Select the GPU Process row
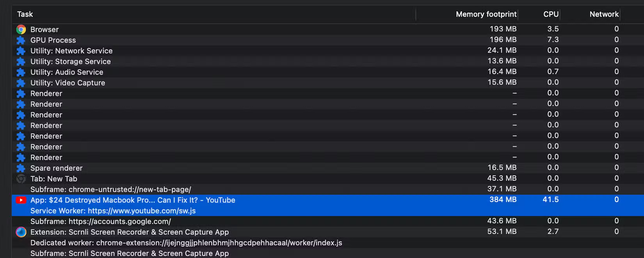The image size is (644, 258). pyautogui.click(x=328, y=40)
